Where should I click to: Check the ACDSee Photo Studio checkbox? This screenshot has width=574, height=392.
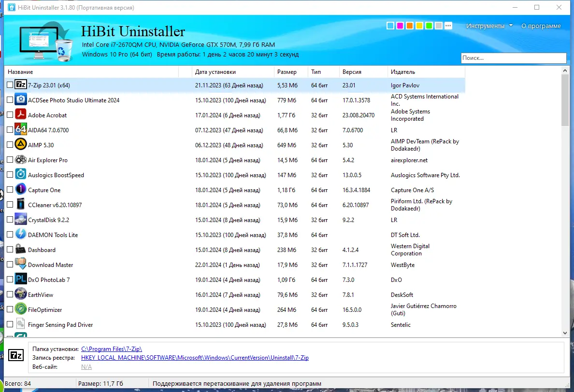(x=10, y=100)
